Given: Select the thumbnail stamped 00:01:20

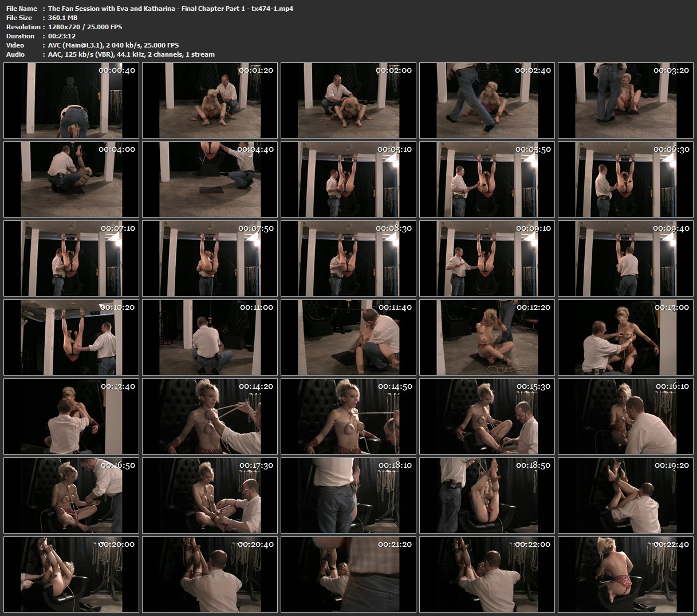Looking at the screenshot, I should tap(210, 101).
